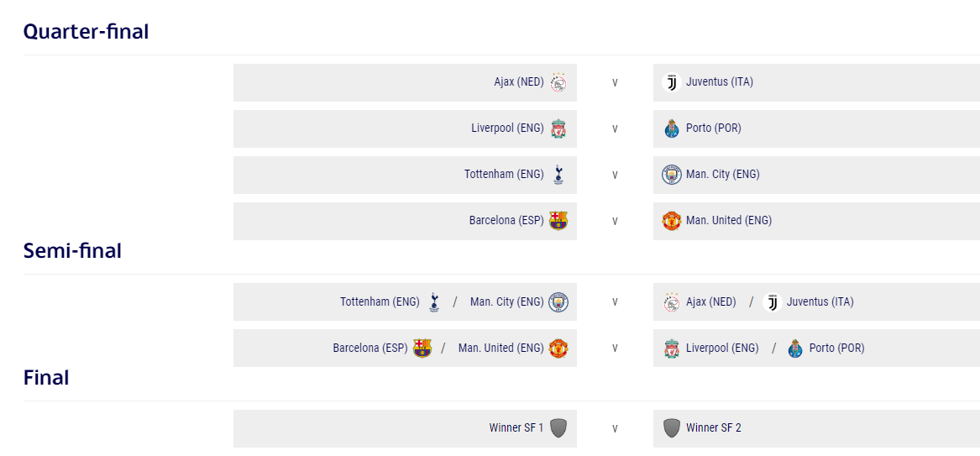Click the Semi-final section heading

(72, 251)
